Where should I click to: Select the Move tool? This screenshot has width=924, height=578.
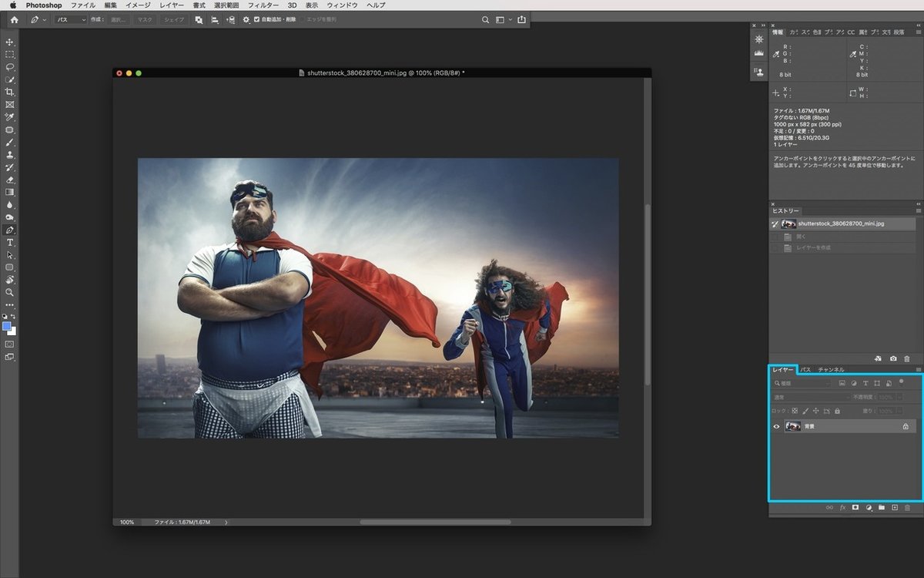click(x=10, y=42)
